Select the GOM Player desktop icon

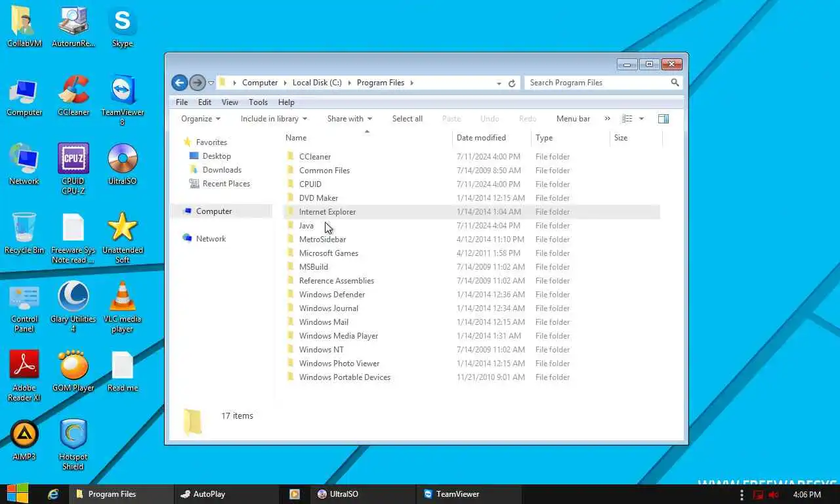click(x=73, y=372)
